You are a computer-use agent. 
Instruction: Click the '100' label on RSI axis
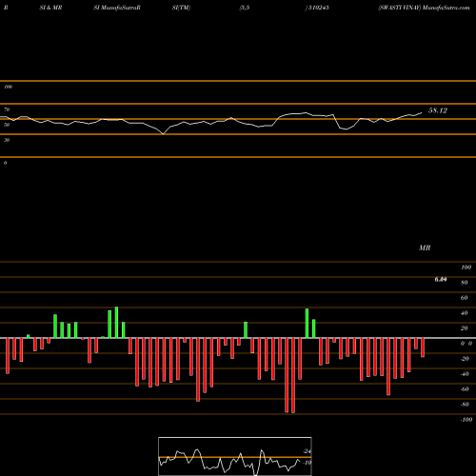8,87
